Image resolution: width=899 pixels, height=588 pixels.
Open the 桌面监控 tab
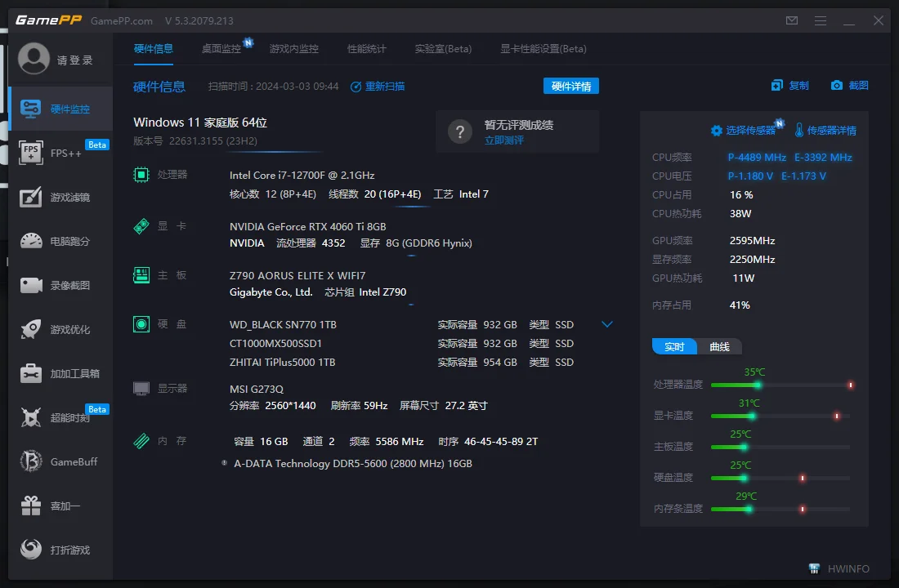point(221,49)
